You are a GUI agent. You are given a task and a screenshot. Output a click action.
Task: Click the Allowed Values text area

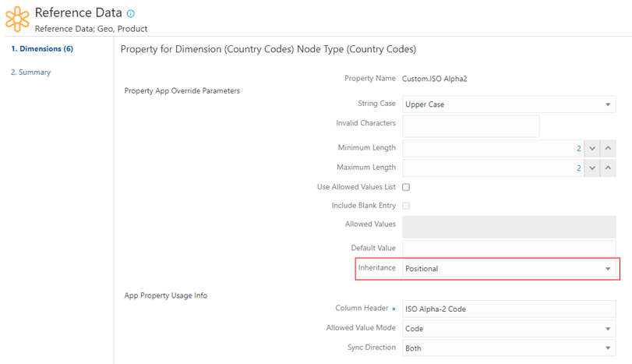tap(509, 227)
